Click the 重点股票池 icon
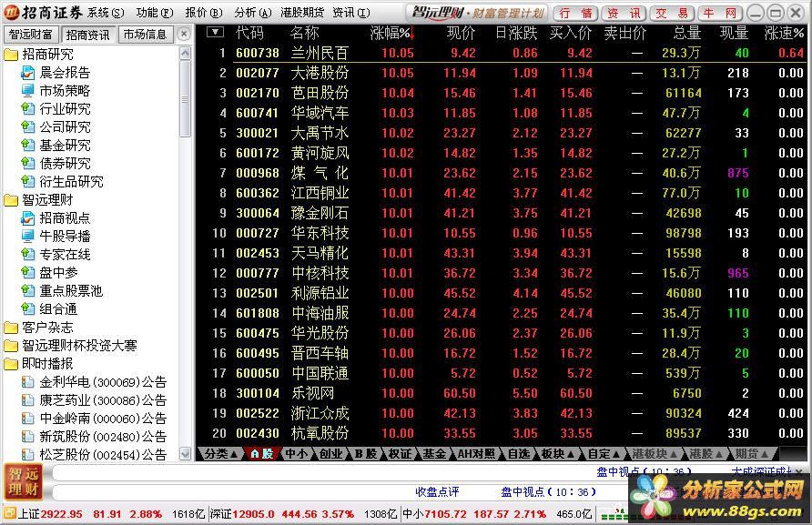 click(x=27, y=290)
